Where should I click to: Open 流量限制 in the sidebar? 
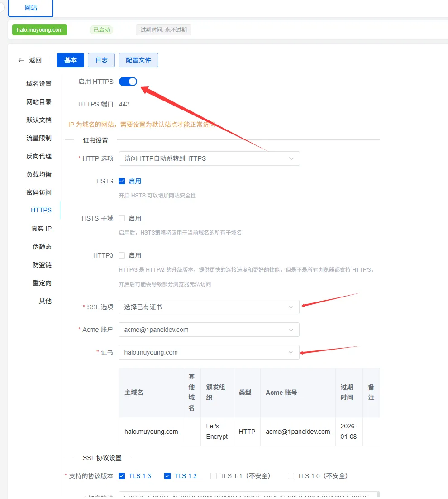pyautogui.click(x=39, y=138)
